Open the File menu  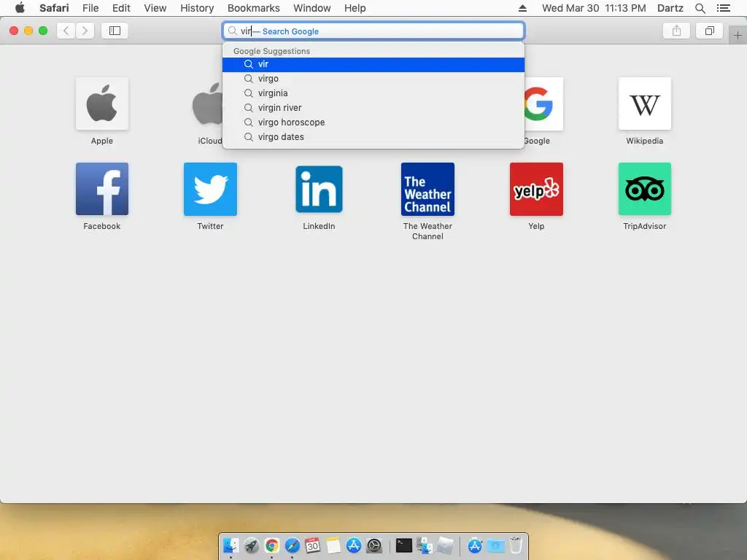click(x=90, y=8)
